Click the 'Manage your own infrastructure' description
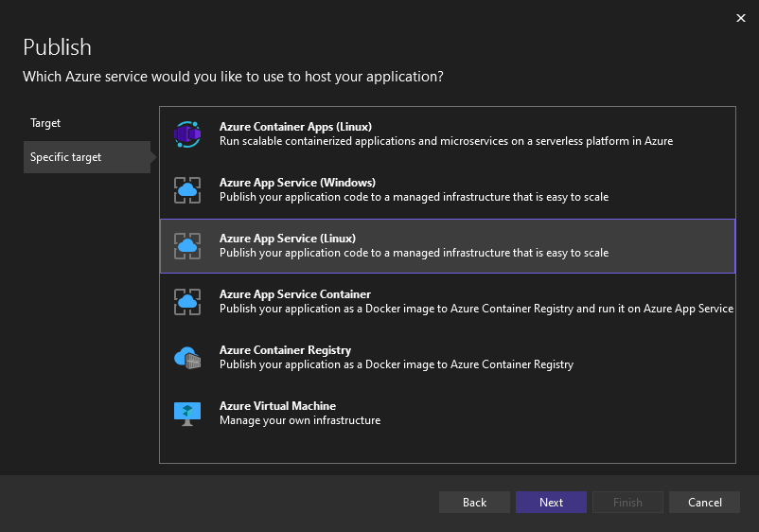This screenshot has width=759, height=532. click(300, 420)
